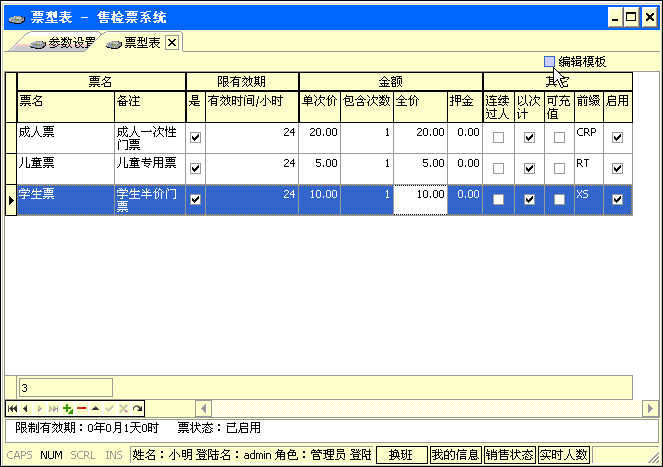Image resolution: width=663 pixels, height=467 pixels.
Task: Click the 换班 button
Action: [x=401, y=455]
